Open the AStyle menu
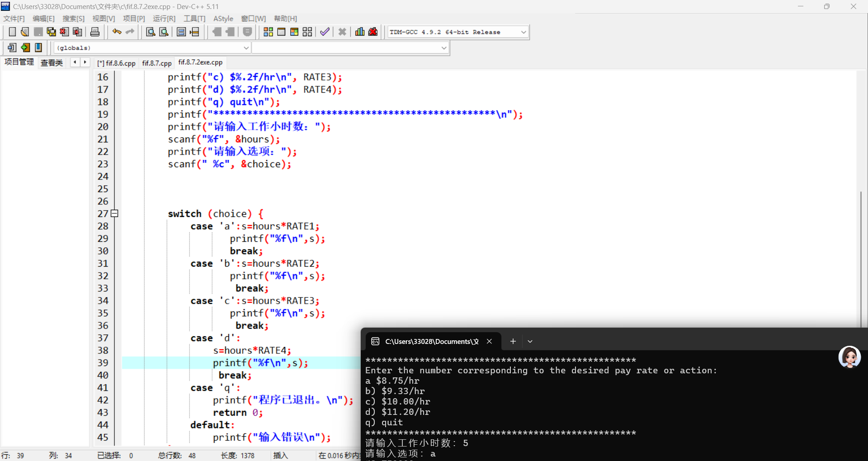This screenshot has height=461, width=868. coord(223,19)
